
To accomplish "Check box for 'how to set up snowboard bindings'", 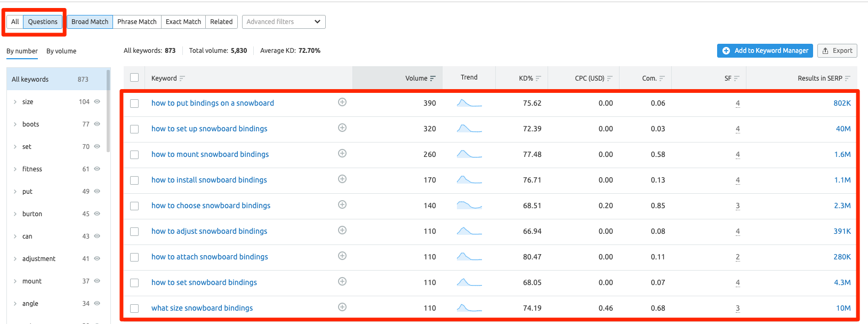I will [x=134, y=129].
